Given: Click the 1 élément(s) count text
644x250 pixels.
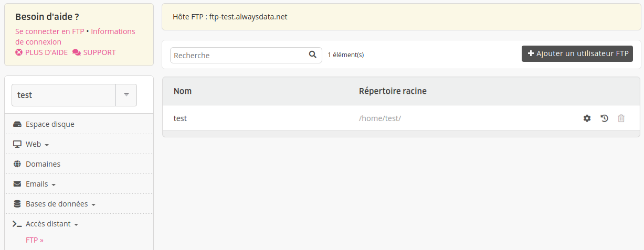Looking at the screenshot, I should coord(346,55).
